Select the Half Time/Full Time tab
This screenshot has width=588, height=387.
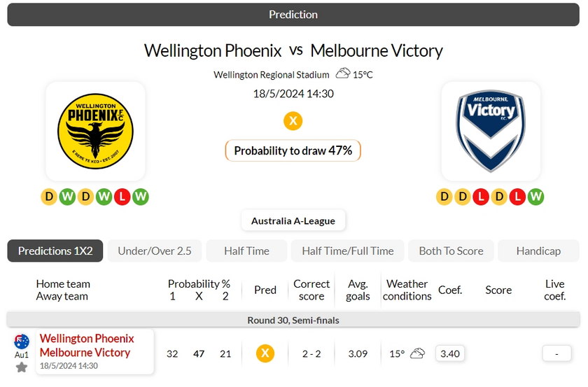pyautogui.click(x=347, y=251)
